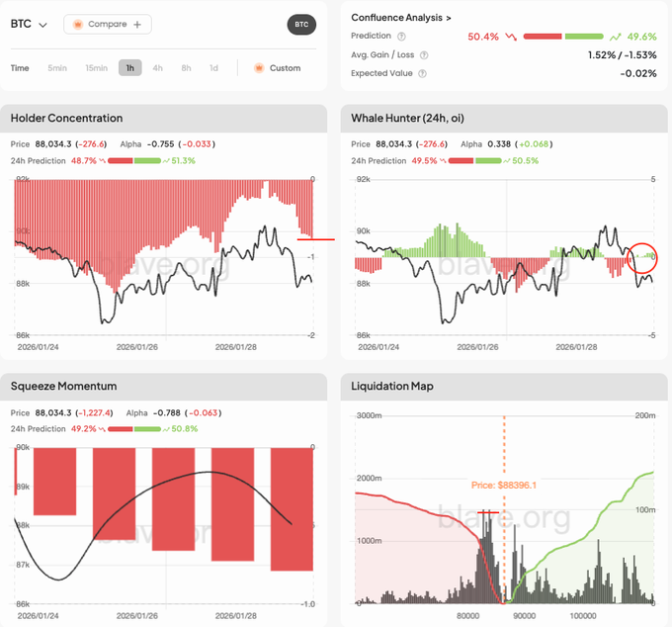
Task: Click the Confluence prediction red/green bar
Action: pos(563,37)
